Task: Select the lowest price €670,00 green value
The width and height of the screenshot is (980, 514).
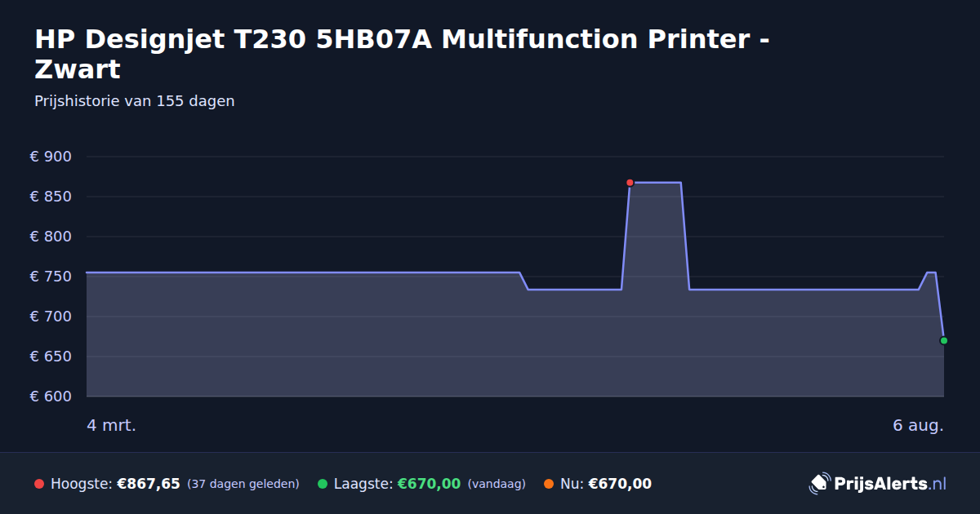Action: [429, 484]
